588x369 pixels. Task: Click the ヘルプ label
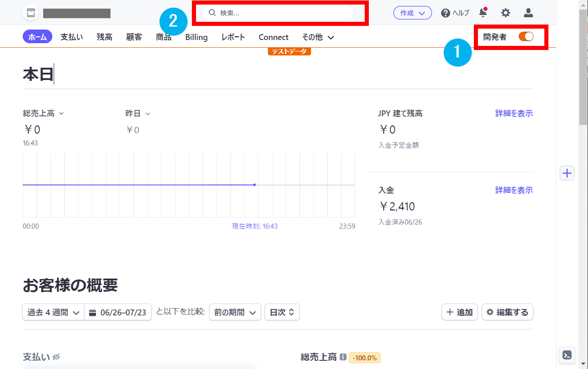pos(461,13)
